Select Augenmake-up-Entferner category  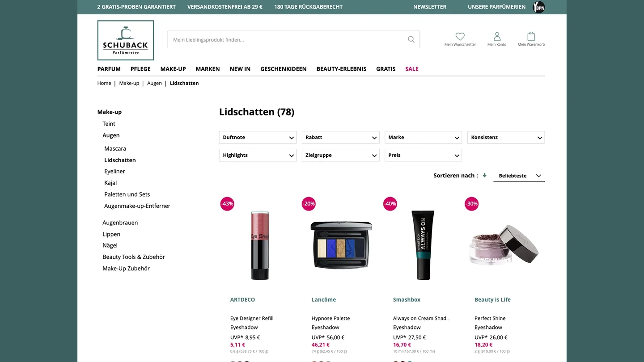pos(137,206)
